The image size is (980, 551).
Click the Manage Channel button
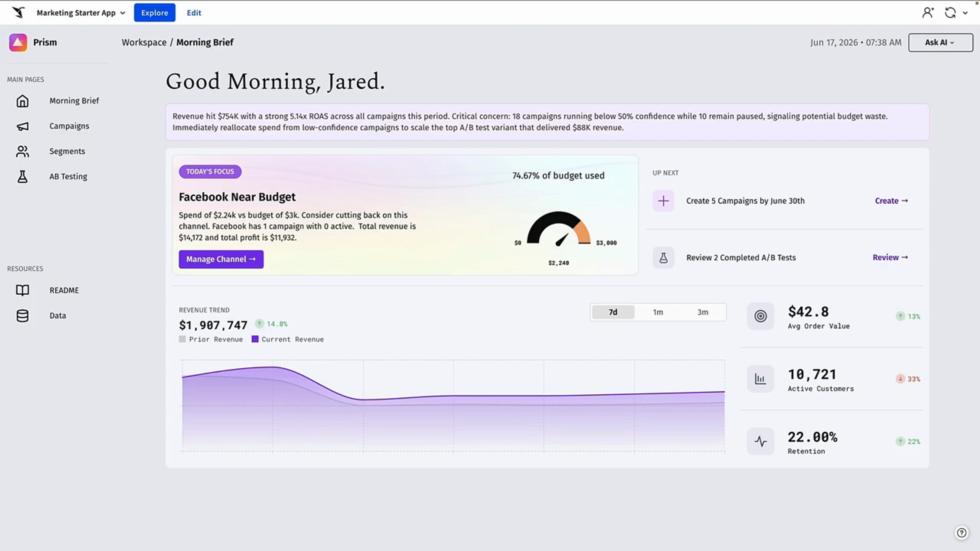(221, 259)
